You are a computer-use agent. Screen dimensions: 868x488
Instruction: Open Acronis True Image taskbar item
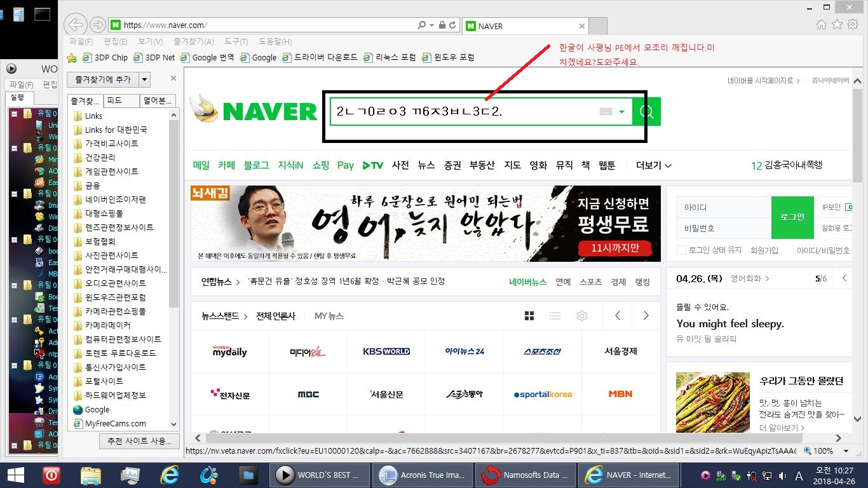pyautogui.click(x=422, y=475)
